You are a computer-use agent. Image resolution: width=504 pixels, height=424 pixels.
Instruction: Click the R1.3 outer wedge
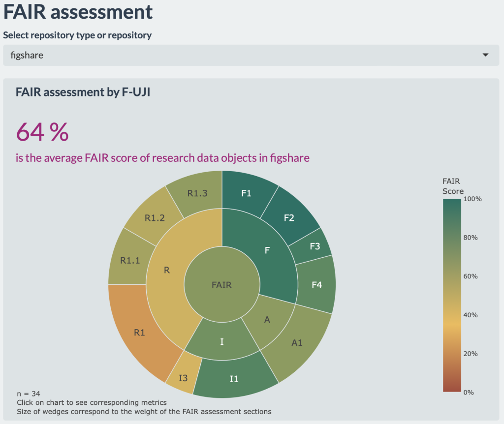197,193
